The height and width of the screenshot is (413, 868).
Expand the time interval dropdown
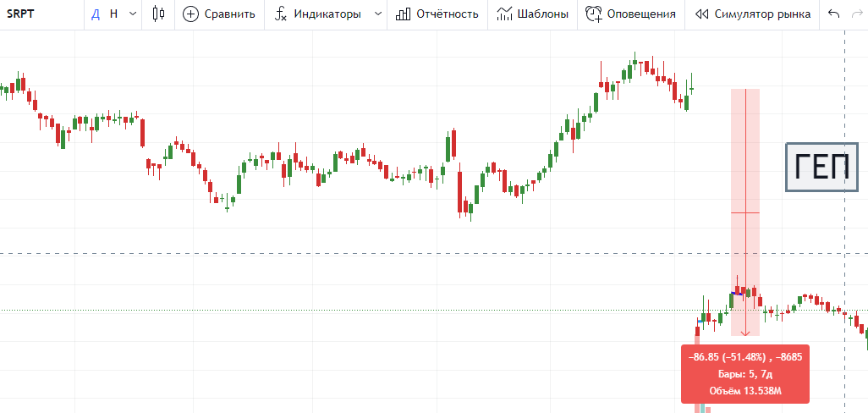click(x=132, y=14)
